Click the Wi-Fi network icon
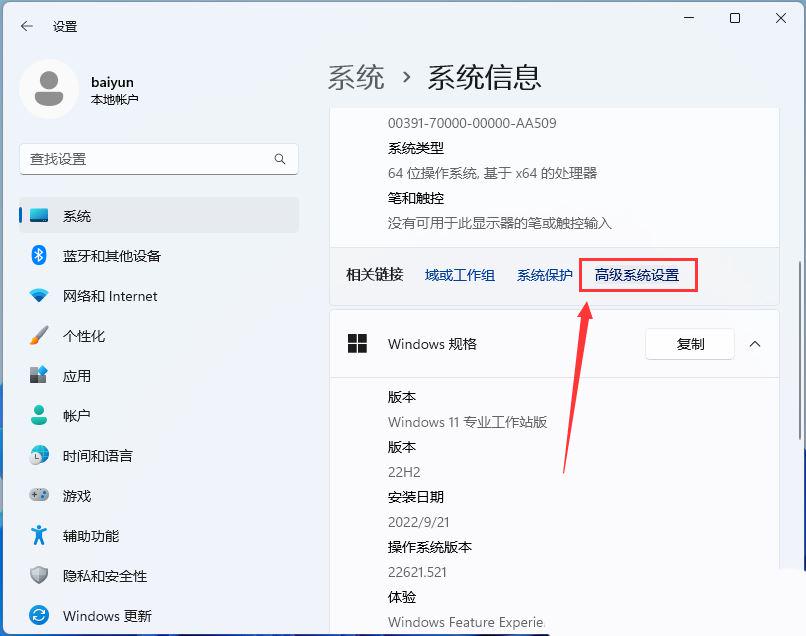Screen dimensions: 806x636 39,295
